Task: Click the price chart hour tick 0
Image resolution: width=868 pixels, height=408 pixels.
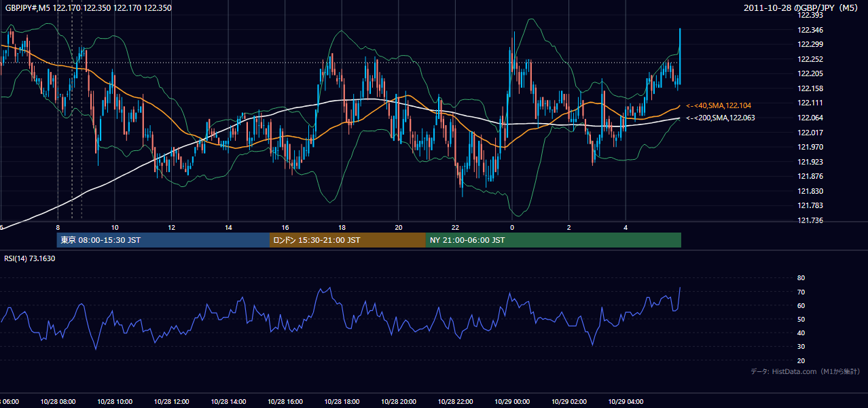Action: pyautogui.click(x=512, y=227)
